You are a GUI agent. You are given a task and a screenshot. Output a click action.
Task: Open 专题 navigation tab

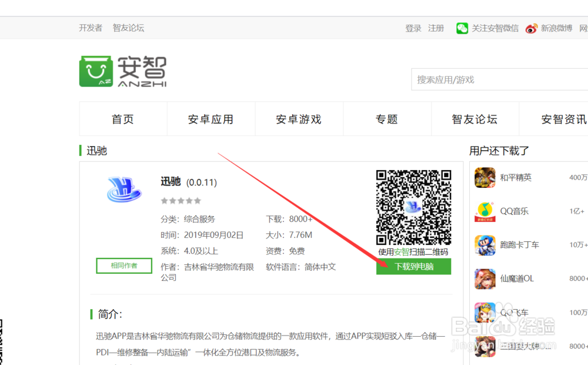(x=387, y=119)
